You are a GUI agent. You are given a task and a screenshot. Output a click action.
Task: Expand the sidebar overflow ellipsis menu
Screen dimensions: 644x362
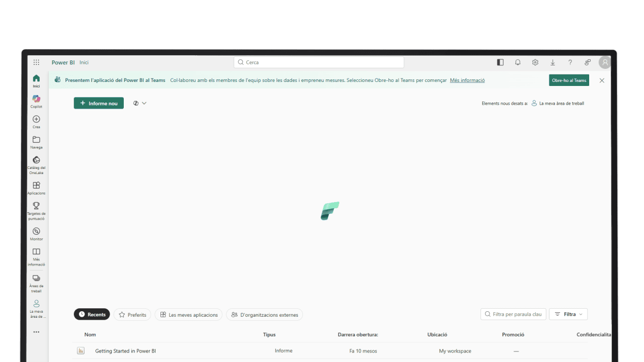pos(36,332)
